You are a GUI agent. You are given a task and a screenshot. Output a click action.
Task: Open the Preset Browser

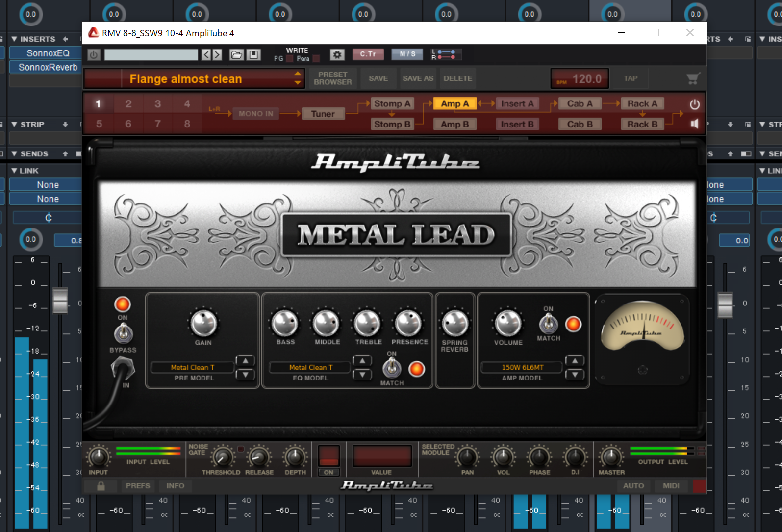coord(332,78)
